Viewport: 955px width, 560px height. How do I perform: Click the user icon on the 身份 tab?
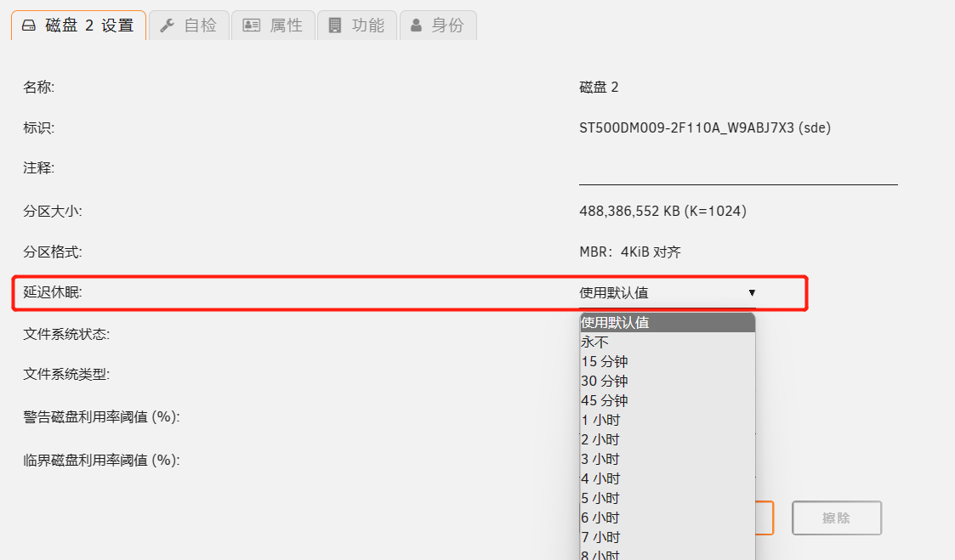[416, 25]
